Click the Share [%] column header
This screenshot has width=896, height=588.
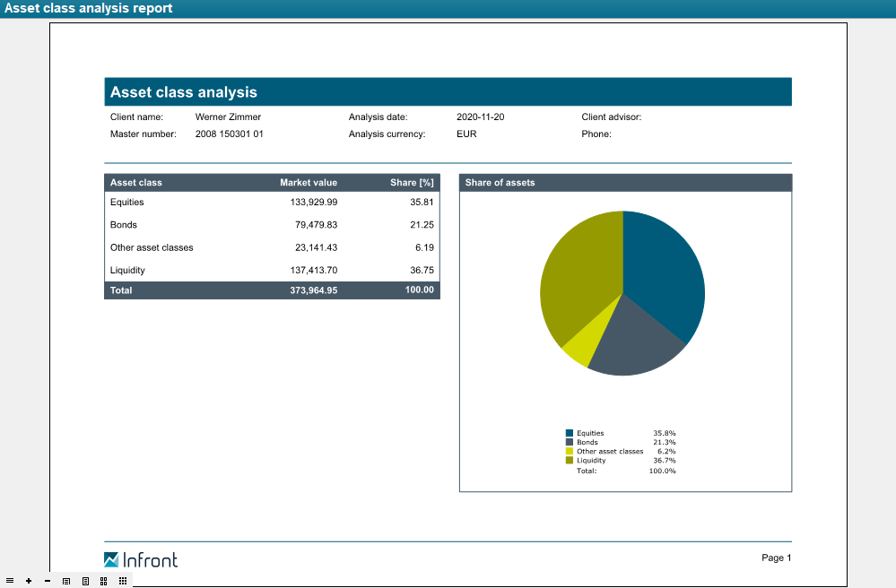(412, 183)
